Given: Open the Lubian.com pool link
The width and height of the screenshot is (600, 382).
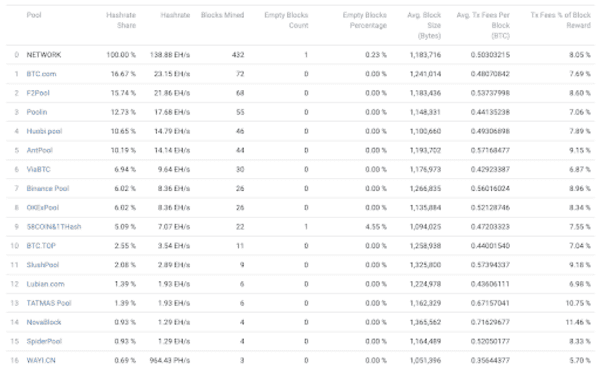Looking at the screenshot, I should click(46, 284).
